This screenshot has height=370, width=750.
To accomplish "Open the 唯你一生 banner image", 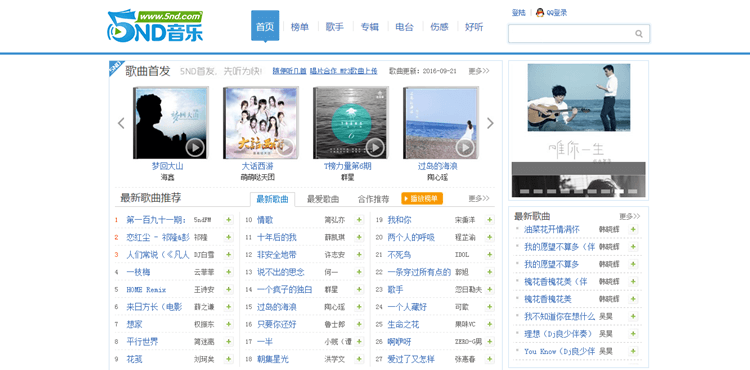I will (578, 130).
